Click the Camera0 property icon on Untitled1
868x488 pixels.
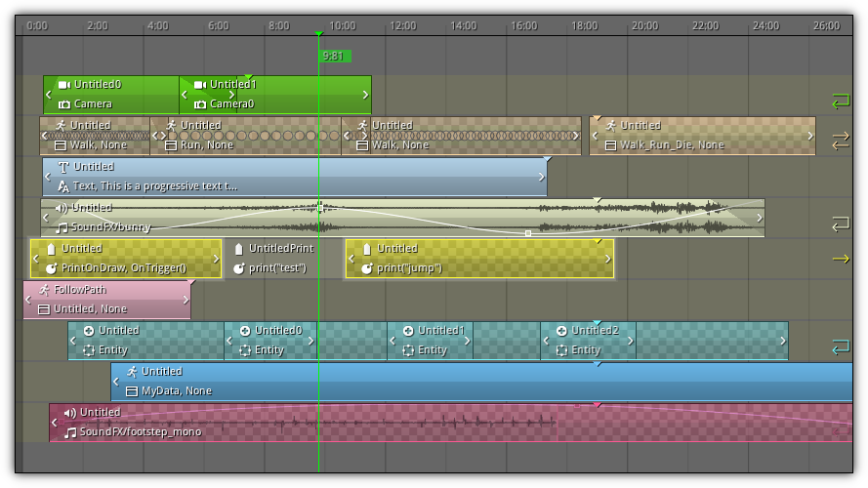click(x=200, y=104)
